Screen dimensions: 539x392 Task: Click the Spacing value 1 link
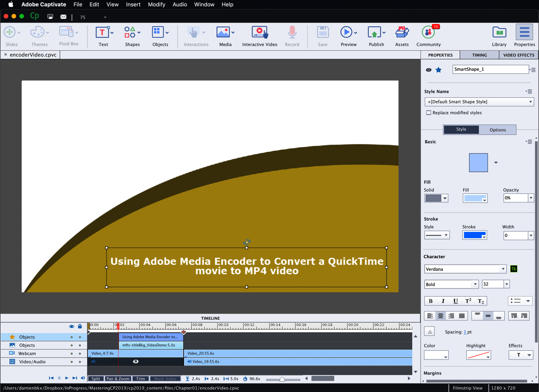click(x=465, y=332)
